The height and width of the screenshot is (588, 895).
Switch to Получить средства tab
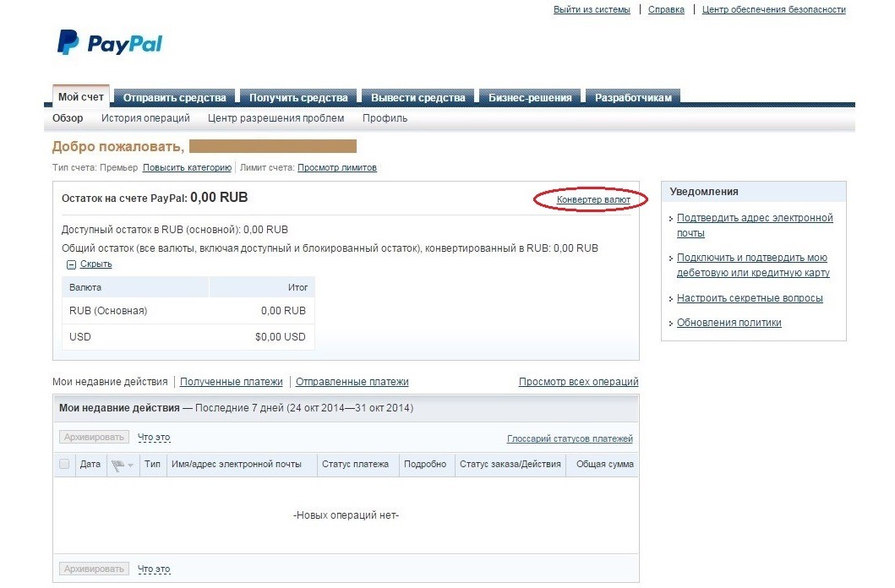[298, 97]
